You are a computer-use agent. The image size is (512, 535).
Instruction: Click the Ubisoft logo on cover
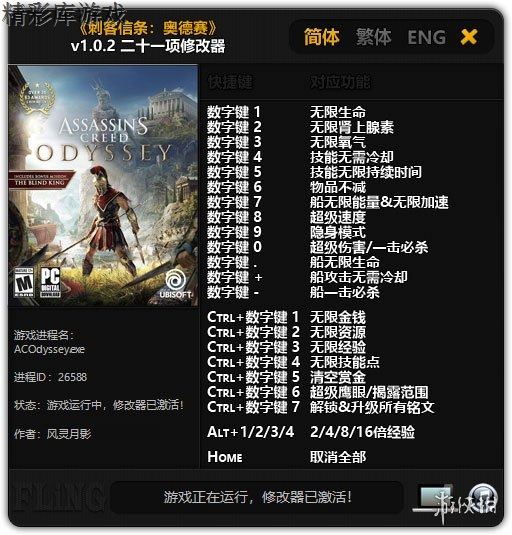point(175,283)
